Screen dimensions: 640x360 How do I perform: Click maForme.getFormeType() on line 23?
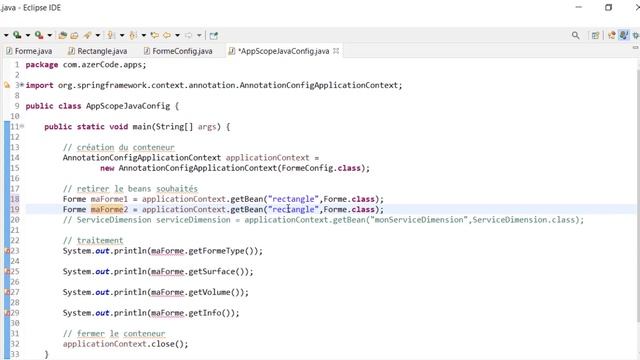pos(204,251)
